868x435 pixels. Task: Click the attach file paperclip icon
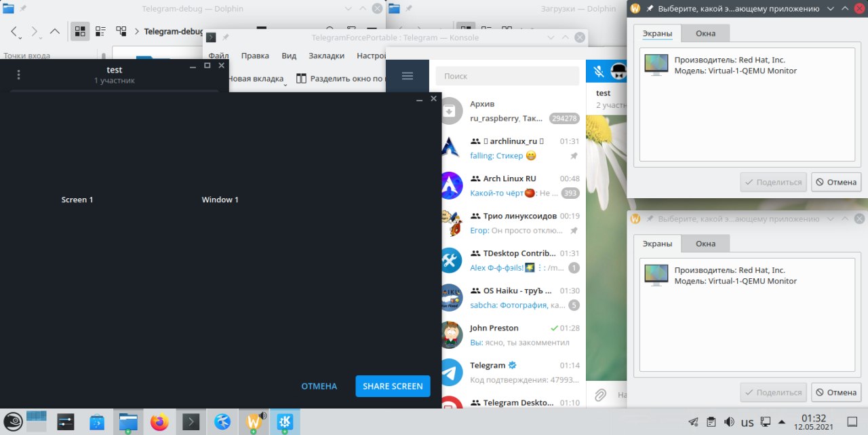click(x=600, y=394)
